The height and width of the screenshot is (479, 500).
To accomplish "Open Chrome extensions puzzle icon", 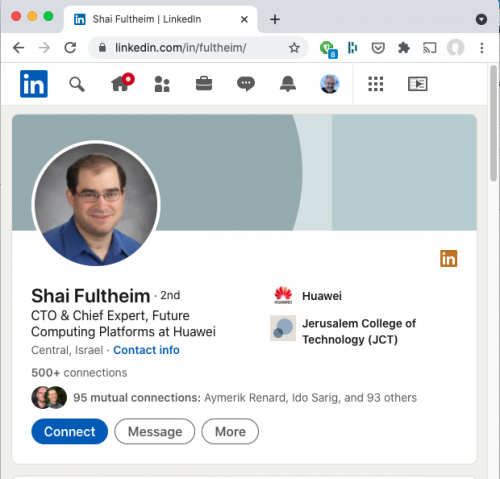I will coord(404,48).
